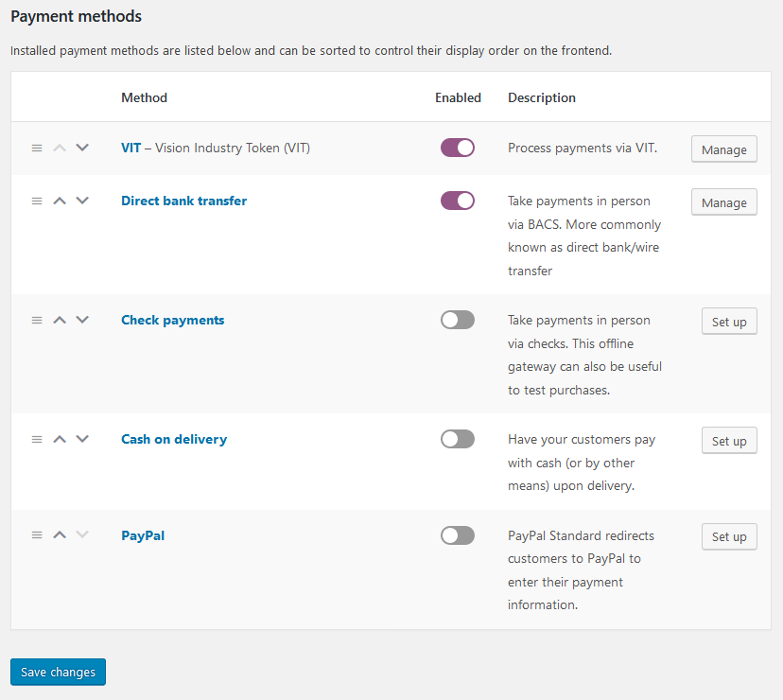
Task: Enable Check payments toggle
Action: point(458,320)
